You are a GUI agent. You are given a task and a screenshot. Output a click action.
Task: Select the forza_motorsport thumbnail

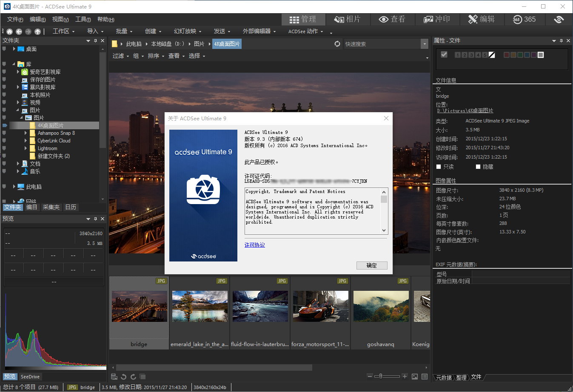(320, 313)
